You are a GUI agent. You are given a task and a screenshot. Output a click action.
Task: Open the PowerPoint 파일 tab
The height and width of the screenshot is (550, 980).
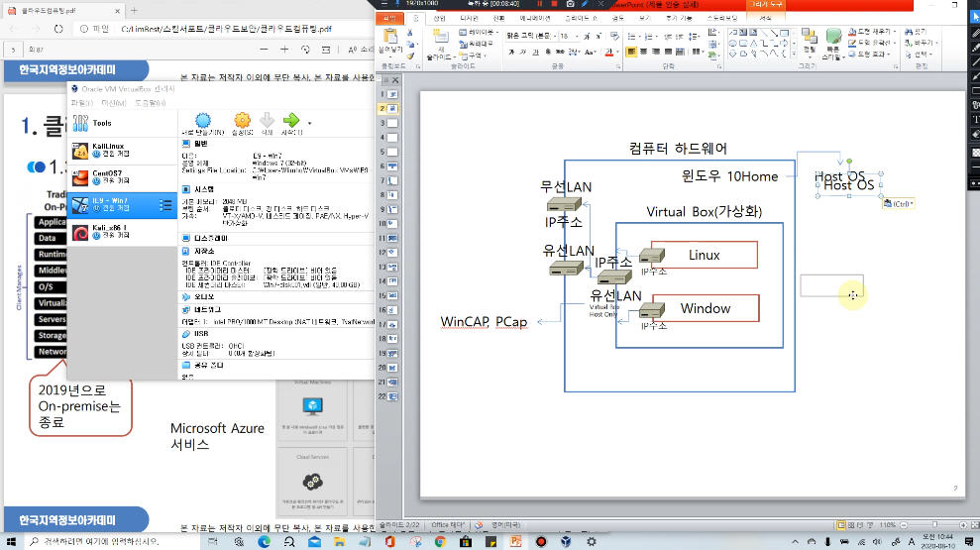pyautogui.click(x=389, y=19)
